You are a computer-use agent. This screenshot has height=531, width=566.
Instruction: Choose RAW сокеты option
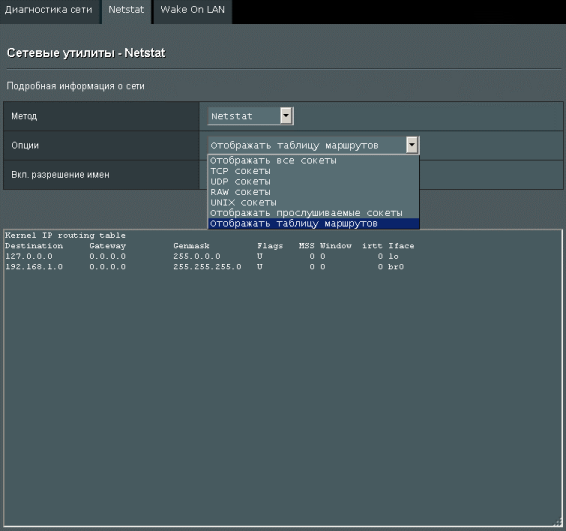click(x=313, y=192)
